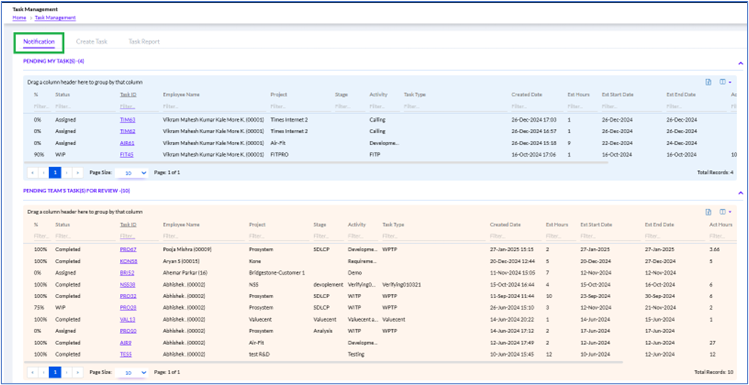Select the 'FITPRO' project cell
This screenshot has width=749, height=385.
[x=279, y=155]
